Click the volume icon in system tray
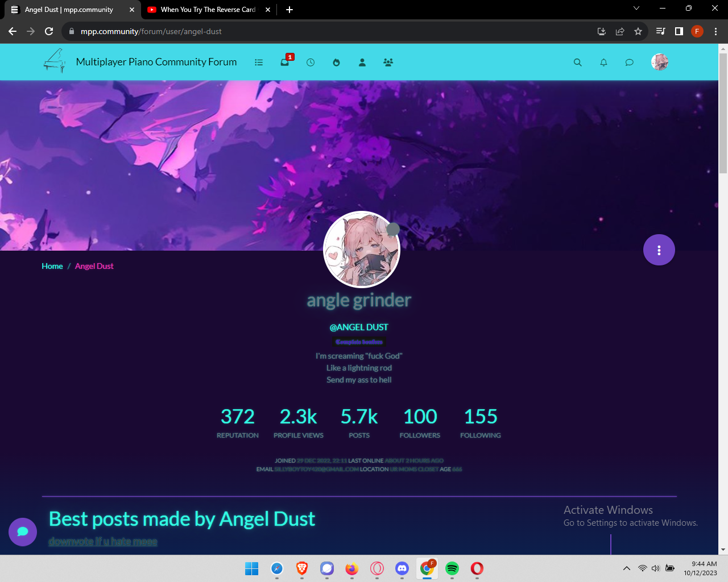The width and height of the screenshot is (728, 582). pos(656,568)
